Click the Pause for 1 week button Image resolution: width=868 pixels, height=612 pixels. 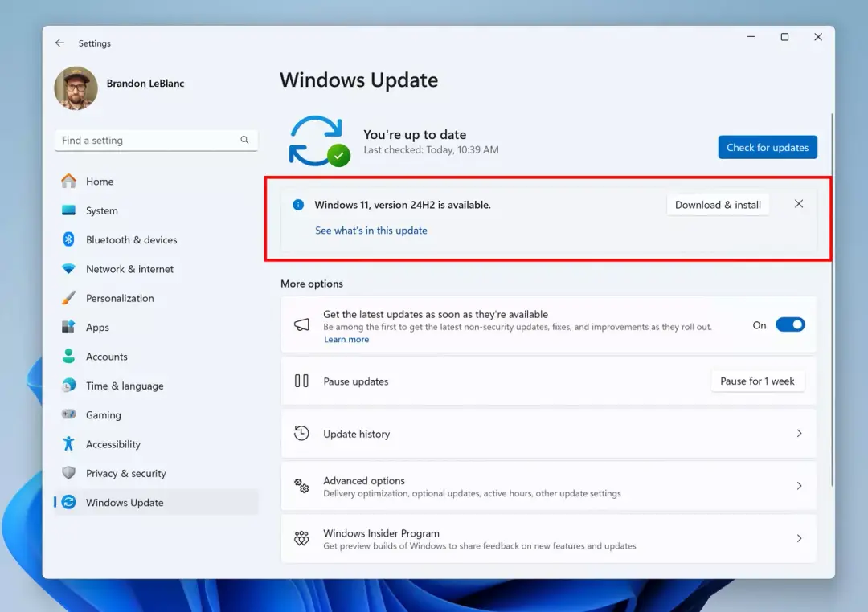click(757, 381)
